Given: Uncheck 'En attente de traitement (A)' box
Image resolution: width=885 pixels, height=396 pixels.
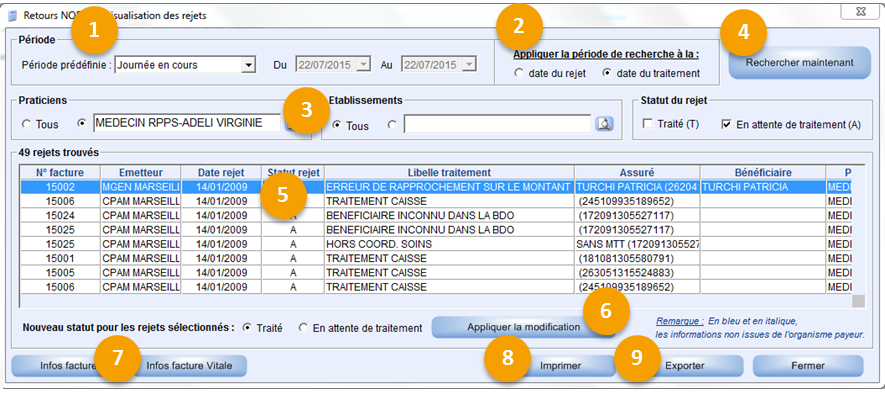Looking at the screenshot, I should click(726, 124).
